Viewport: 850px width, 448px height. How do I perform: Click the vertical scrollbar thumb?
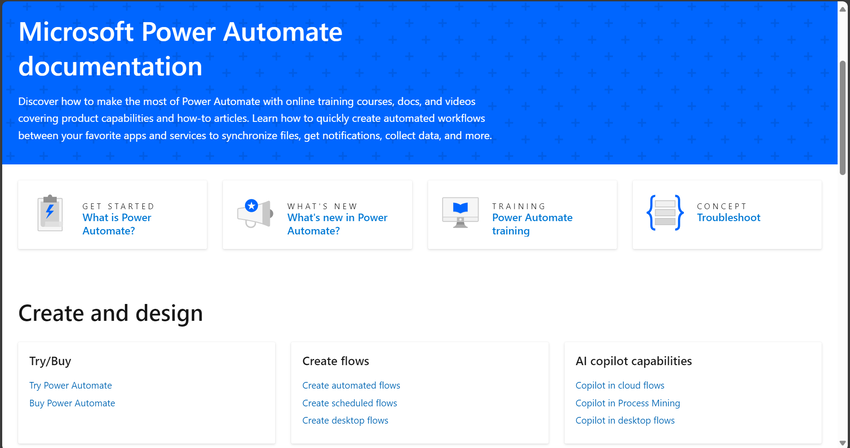tap(842, 117)
